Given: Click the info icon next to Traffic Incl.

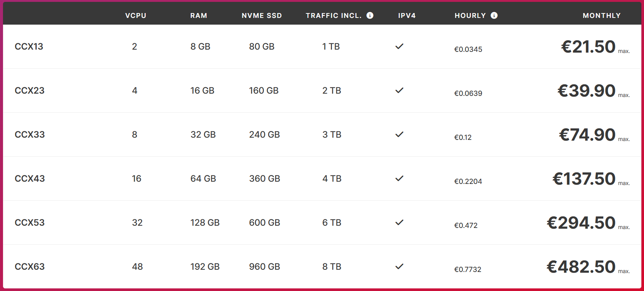Looking at the screenshot, I should (x=370, y=15).
